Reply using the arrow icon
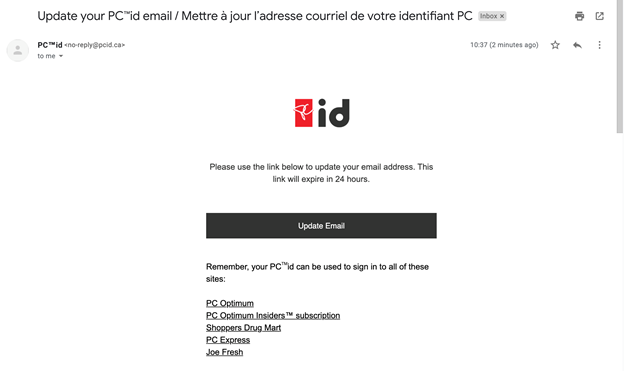This screenshot has height=371, width=624. pyautogui.click(x=577, y=45)
